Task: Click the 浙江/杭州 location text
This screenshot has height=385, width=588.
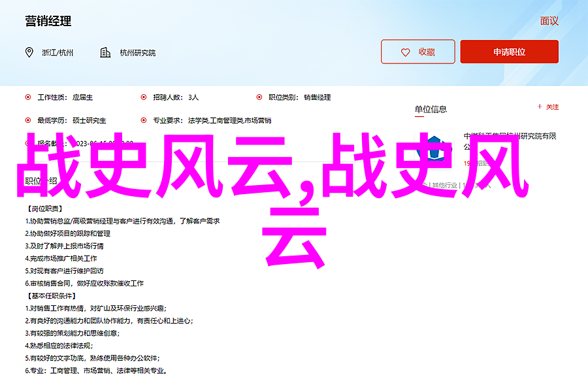Action: tap(57, 53)
